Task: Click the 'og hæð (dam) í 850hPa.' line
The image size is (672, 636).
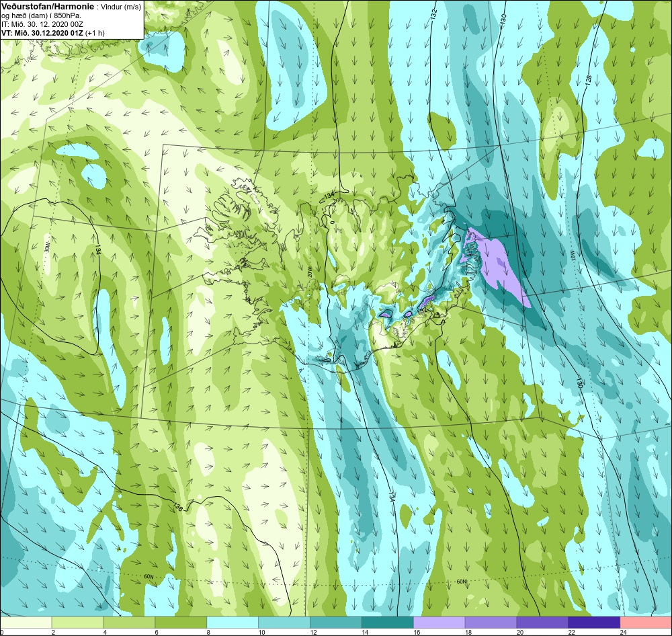Action: tap(41, 16)
